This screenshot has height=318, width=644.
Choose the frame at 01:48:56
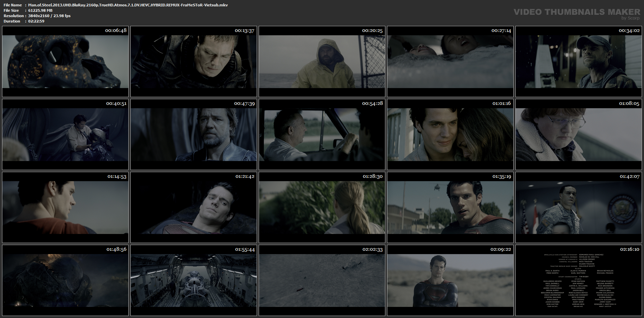coord(65,280)
